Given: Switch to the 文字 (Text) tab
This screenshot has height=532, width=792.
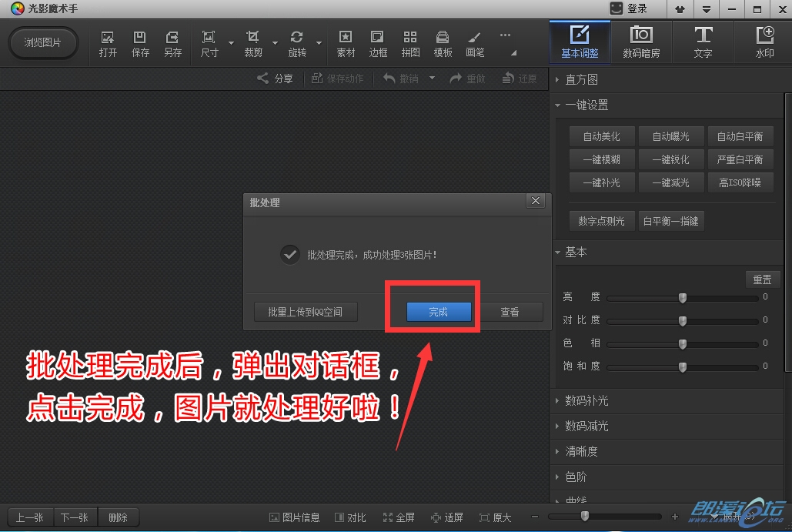Looking at the screenshot, I should coord(703,42).
